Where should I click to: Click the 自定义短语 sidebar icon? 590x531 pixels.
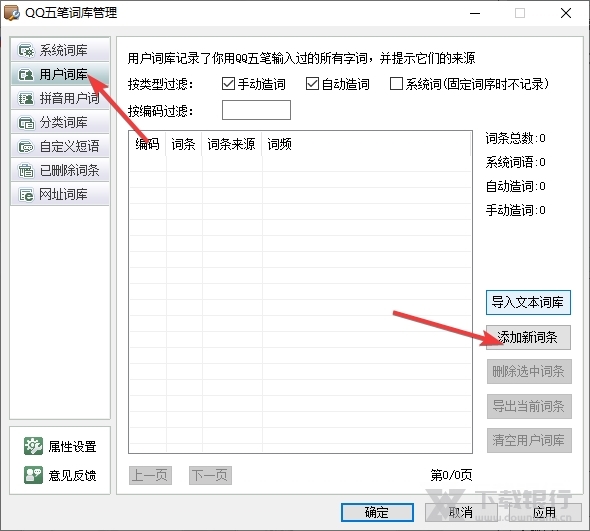click(26, 146)
